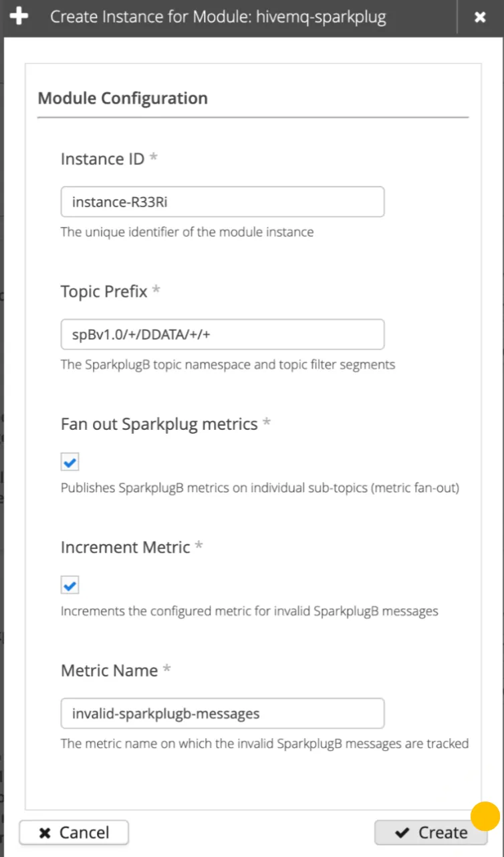
Task: Click the dialog title mentioning hivemq-sparkplug
Action: tap(218, 17)
